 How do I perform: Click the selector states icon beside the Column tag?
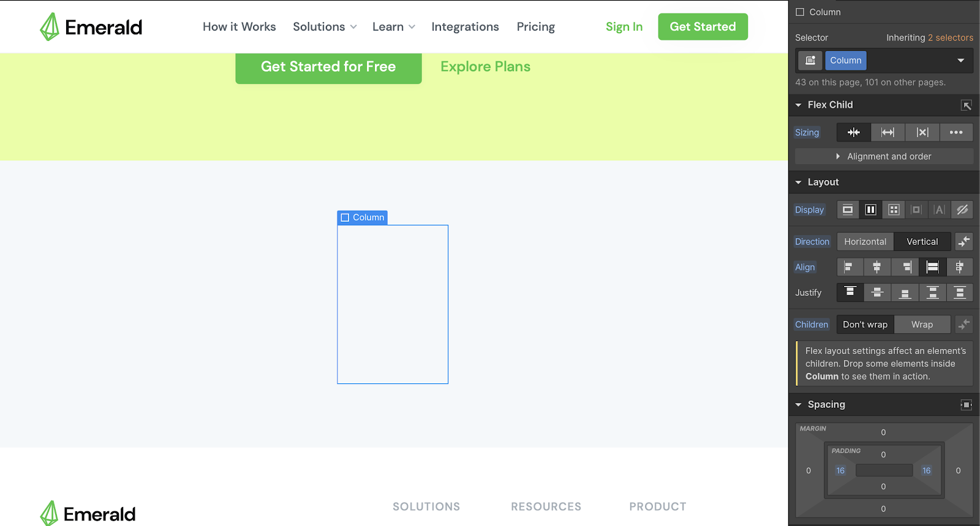click(x=810, y=60)
